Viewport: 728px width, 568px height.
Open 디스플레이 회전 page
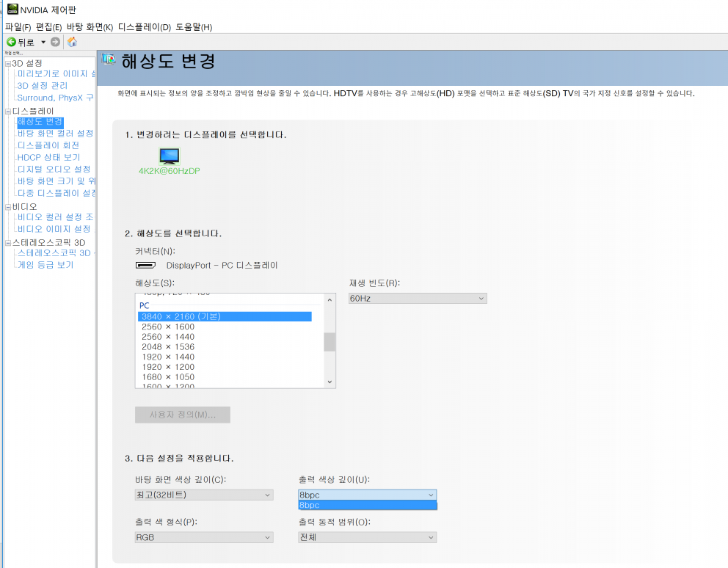coord(48,145)
